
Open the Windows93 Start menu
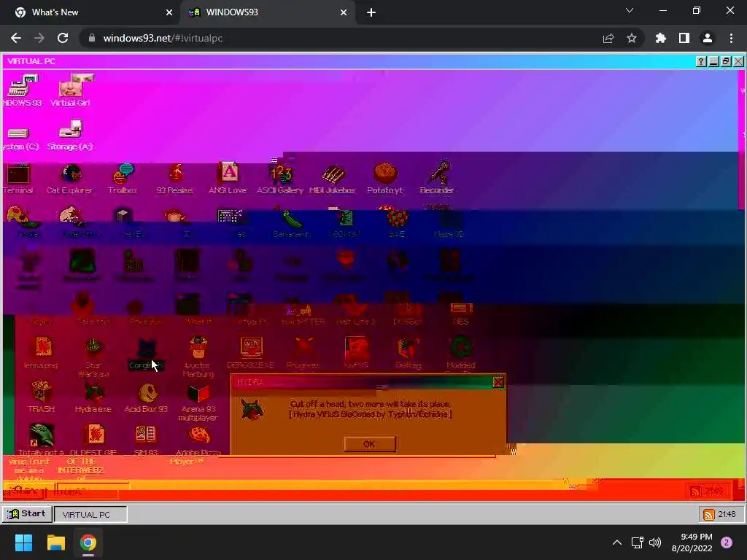point(28,514)
